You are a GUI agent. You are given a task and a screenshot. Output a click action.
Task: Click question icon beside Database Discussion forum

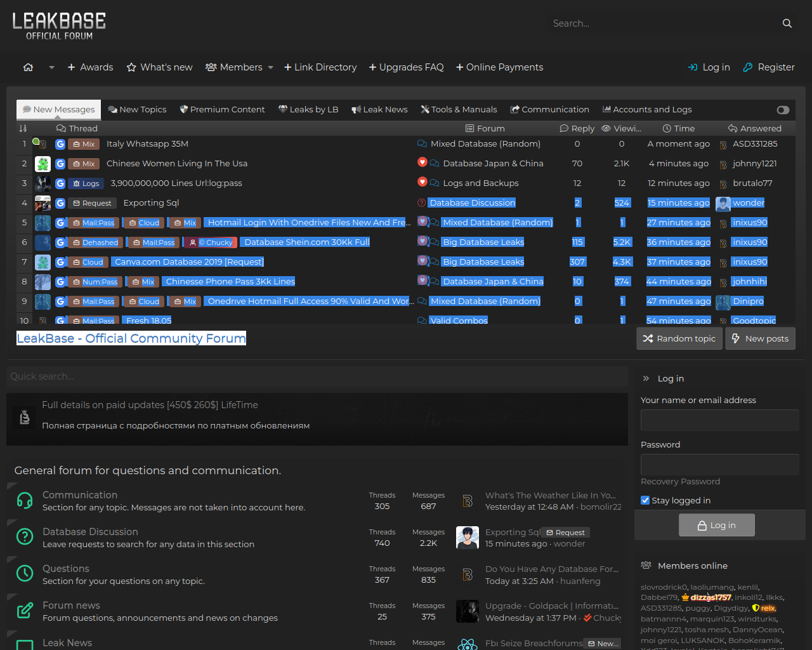click(422, 203)
